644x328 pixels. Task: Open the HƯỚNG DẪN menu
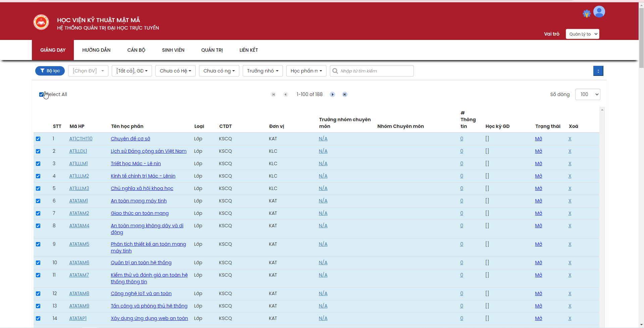pos(96,50)
